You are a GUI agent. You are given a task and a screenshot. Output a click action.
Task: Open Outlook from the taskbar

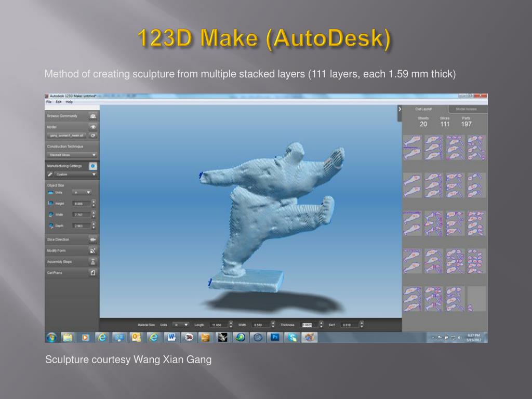point(137,337)
